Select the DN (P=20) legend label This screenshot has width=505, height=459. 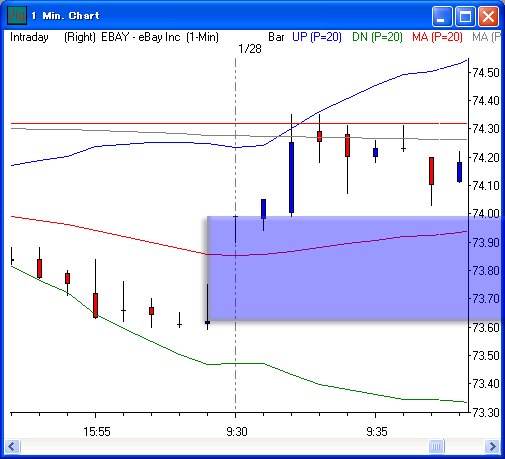377,37
